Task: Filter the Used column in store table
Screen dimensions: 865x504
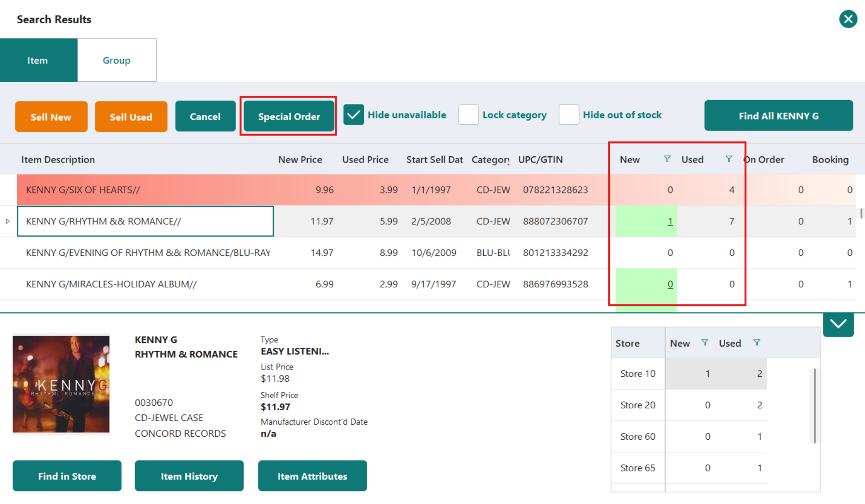Action: [757, 343]
